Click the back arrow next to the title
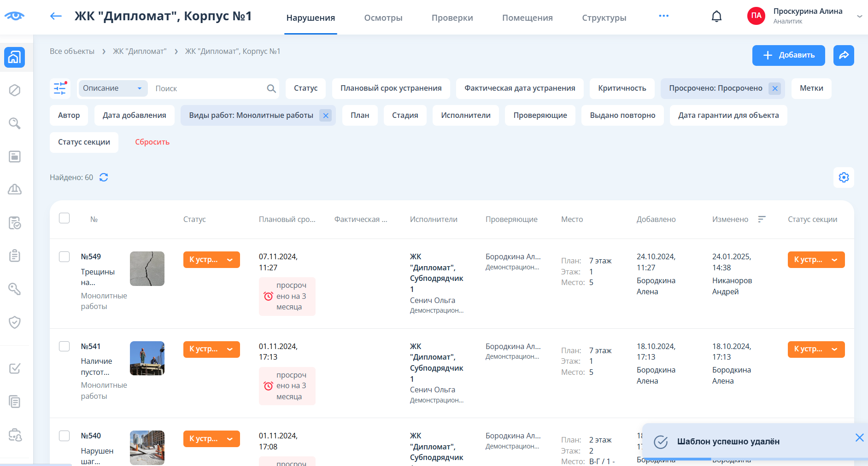 56,17
